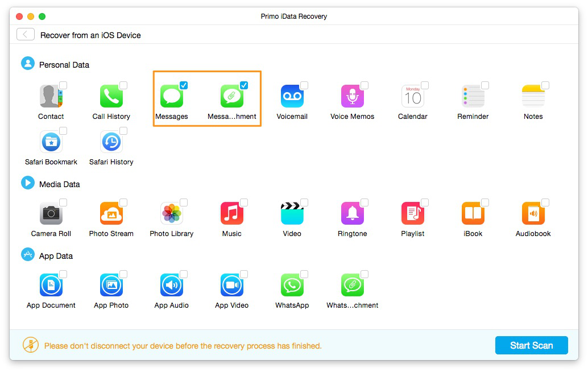This screenshot has width=588, height=372.
Task: Click the Personal Data section icon
Action: [28, 63]
